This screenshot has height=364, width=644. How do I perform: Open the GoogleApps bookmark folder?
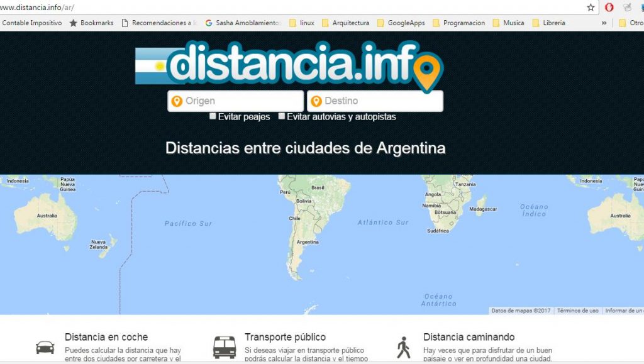pyautogui.click(x=401, y=23)
